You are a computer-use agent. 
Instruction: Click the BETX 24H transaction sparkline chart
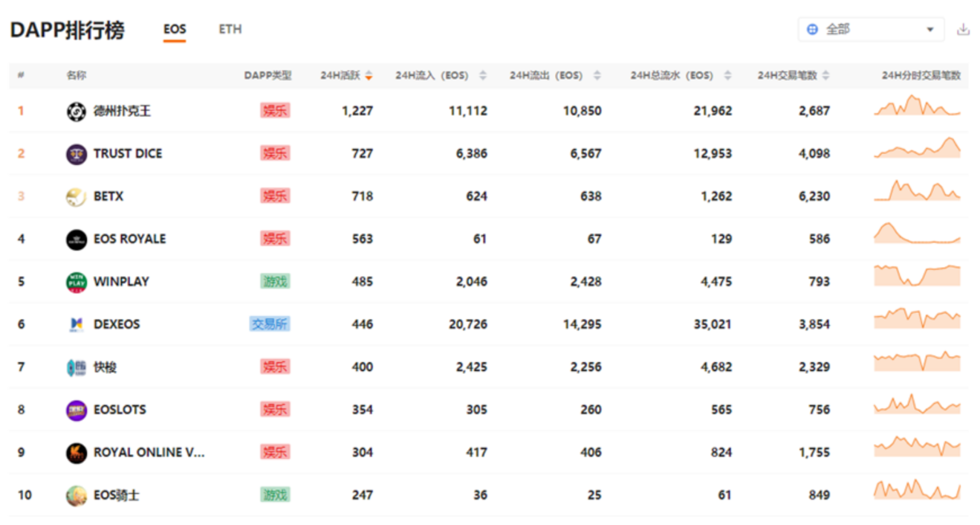[x=918, y=190]
